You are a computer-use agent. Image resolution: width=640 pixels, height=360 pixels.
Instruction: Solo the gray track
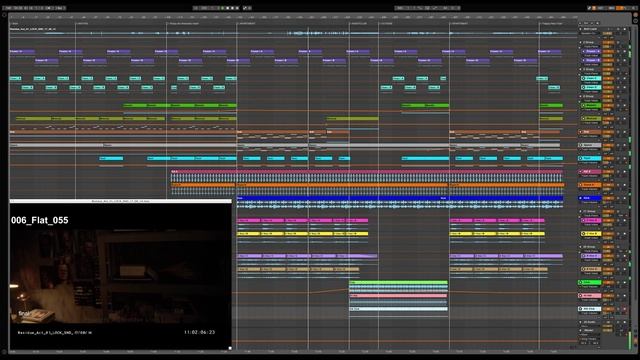[618, 145]
